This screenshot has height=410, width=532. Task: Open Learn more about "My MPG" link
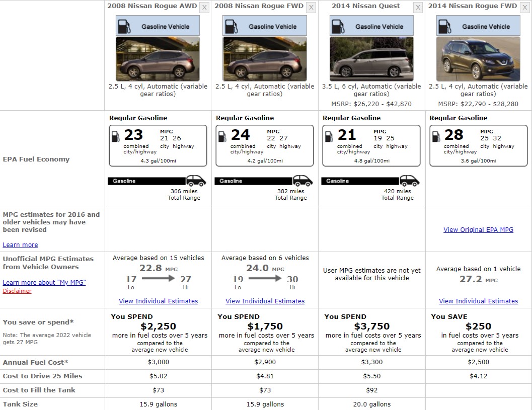pos(44,283)
